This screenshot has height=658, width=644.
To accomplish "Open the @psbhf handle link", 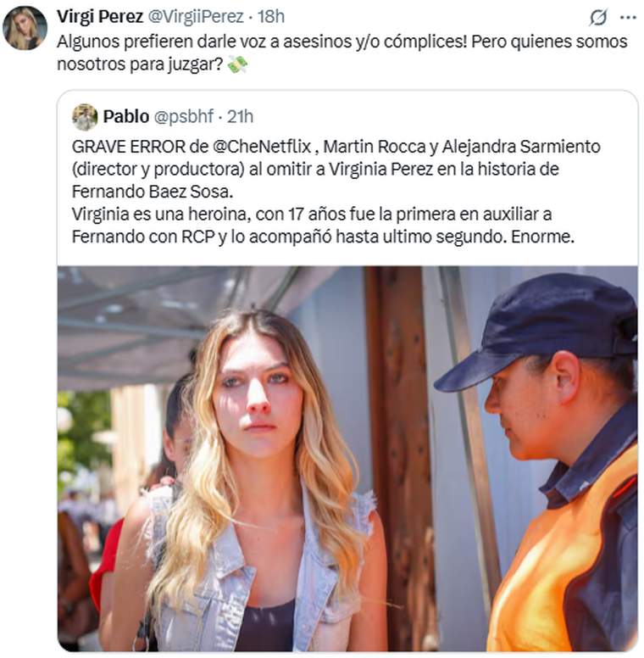I will [x=184, y=117].
